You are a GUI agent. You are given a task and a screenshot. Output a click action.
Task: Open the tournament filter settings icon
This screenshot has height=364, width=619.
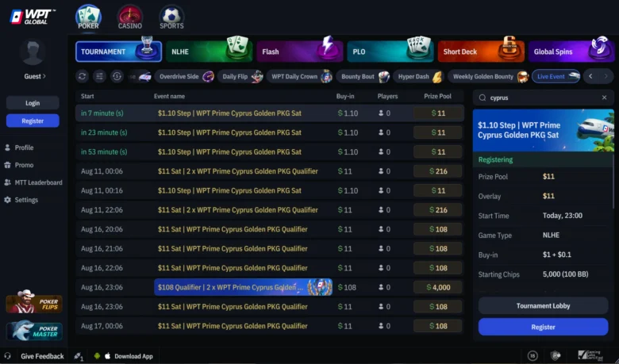[x=99, y=76]
